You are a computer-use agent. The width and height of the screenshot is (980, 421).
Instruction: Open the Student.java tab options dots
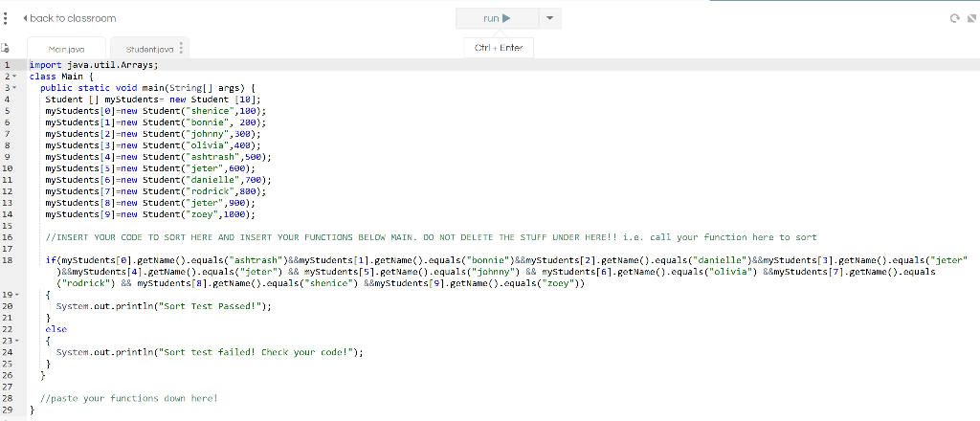(x=181, y=48)
